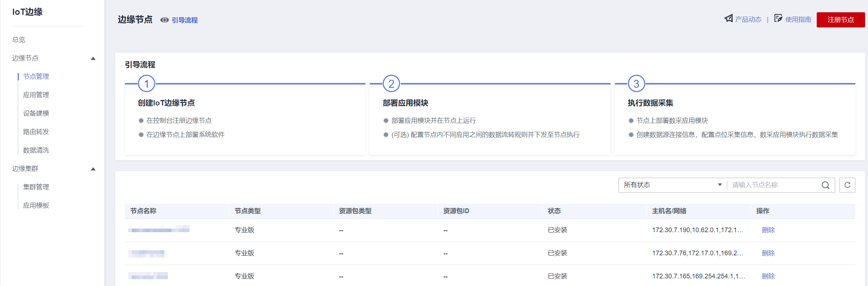Click the 部署应用模块 step title
This screenshot has width=868, height=286.
point(405,103)
